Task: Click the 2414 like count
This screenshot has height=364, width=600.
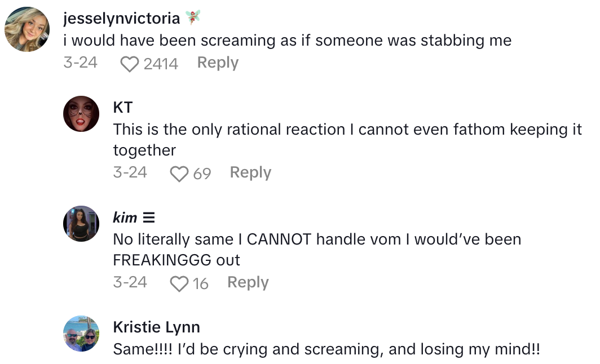Action: pyautogui.click(x=161, y=64)
